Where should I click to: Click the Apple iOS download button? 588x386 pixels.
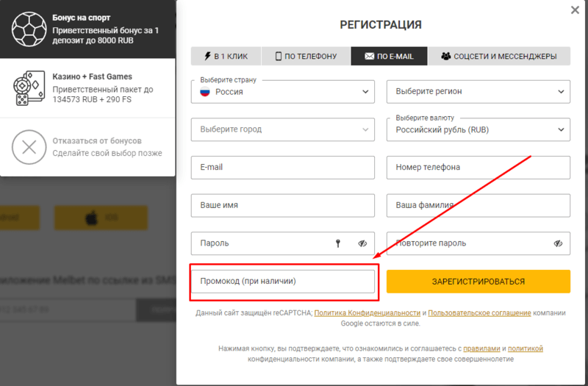[101, 218]
